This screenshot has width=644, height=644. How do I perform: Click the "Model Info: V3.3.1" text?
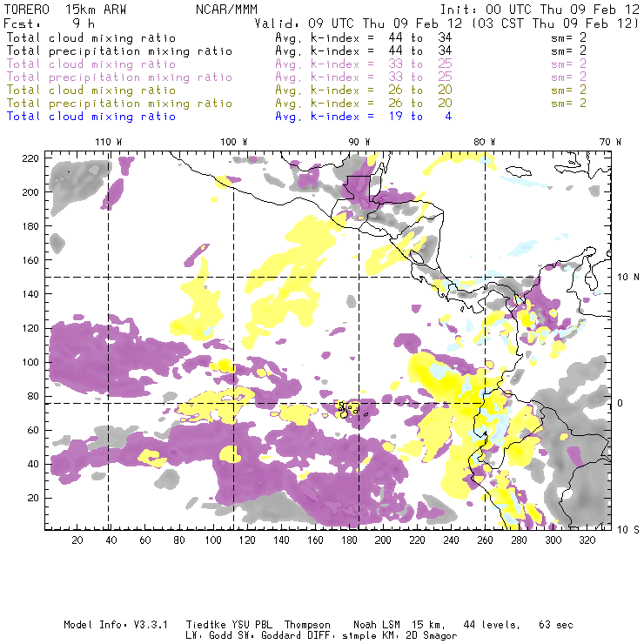(116, 625)
